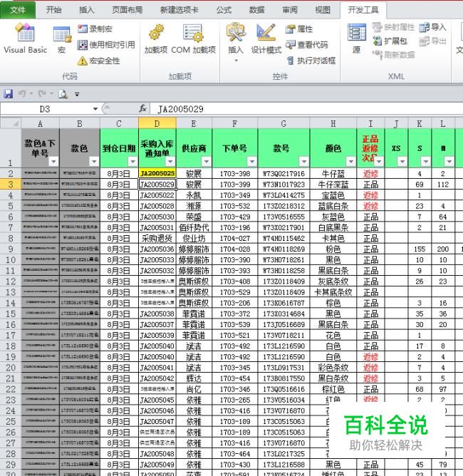This screenshot has height=476, width=463.
Task: Open the 加载项 add-ins dialog
Action: tap(156, 39)
